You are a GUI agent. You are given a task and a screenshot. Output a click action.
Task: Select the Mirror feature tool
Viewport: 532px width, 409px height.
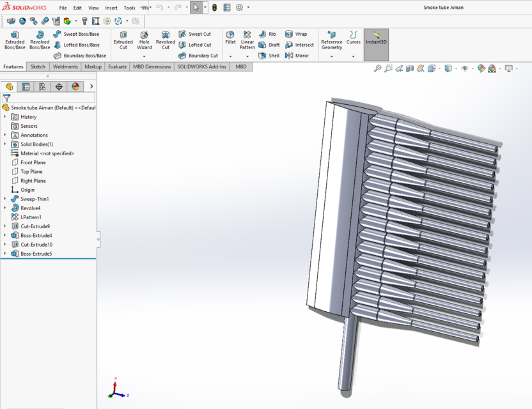pyautogui.click(x=301, y=56)
